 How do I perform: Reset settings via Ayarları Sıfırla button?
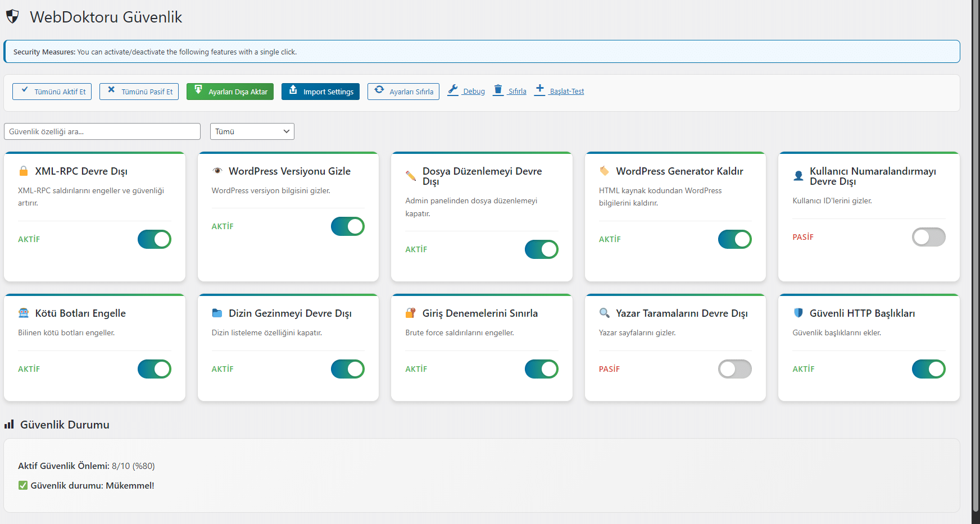pyautogui.click(x=403, y=92)
